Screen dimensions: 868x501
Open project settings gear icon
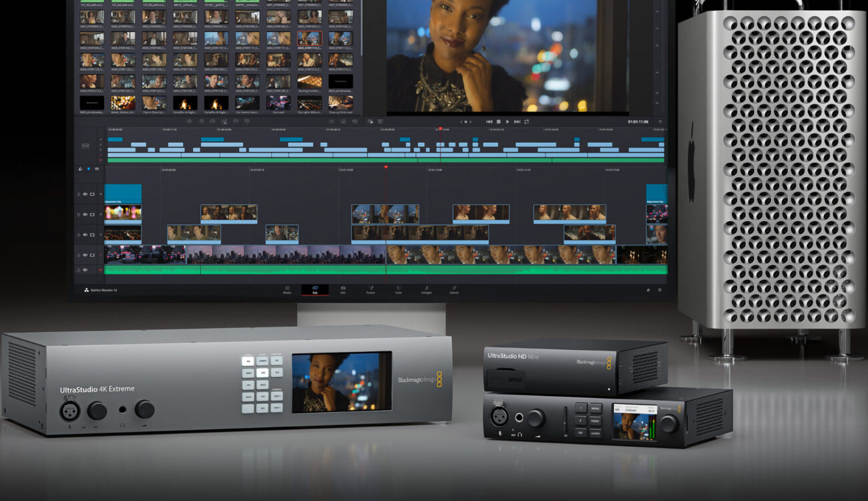pyautogui.click(x=660, y=290)
